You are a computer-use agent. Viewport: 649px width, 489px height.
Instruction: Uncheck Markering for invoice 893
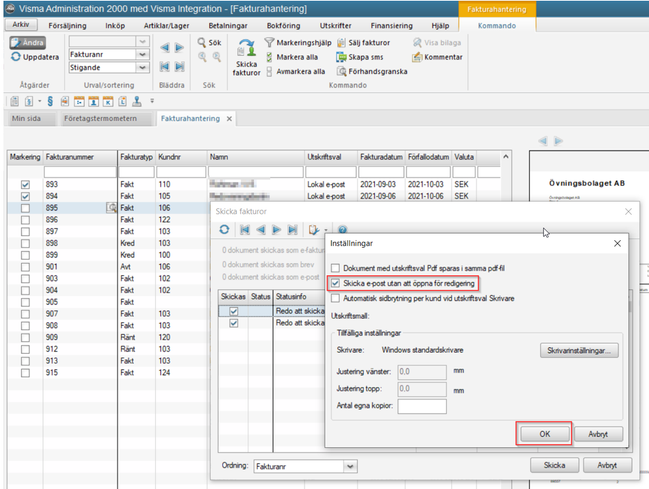click(25, 184)
